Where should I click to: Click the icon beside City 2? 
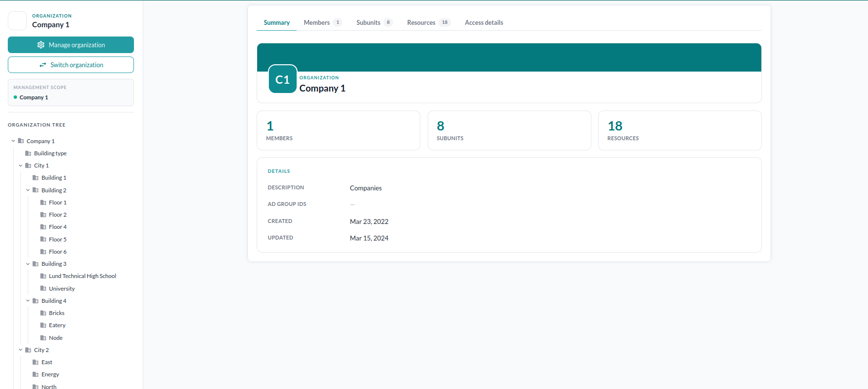pyautogui.click(x=28, y=350)
